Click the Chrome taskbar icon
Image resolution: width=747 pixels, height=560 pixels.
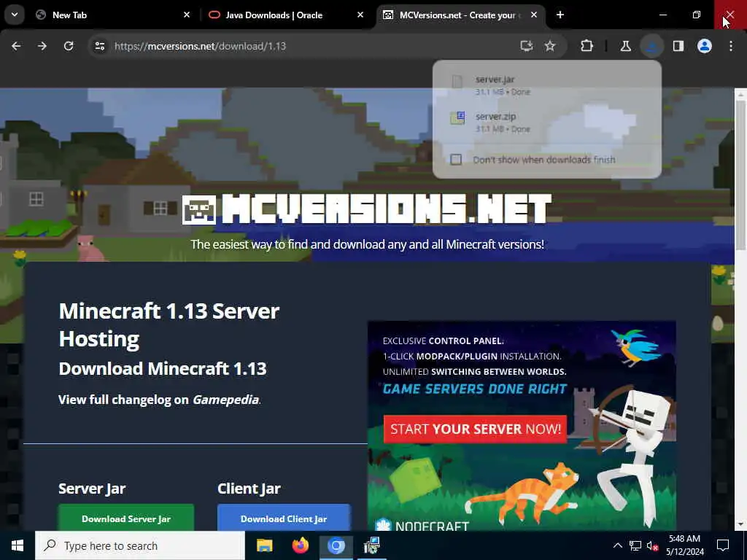point(336,545)
